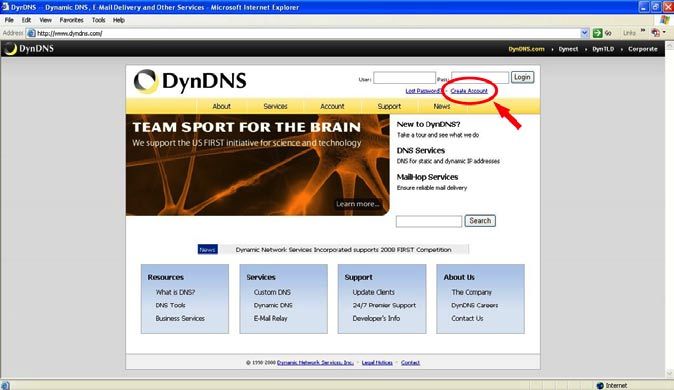Click Learn more on the banner
This screenshot has height=390, width=674.
pyautogui.click(x=358, y=204)
